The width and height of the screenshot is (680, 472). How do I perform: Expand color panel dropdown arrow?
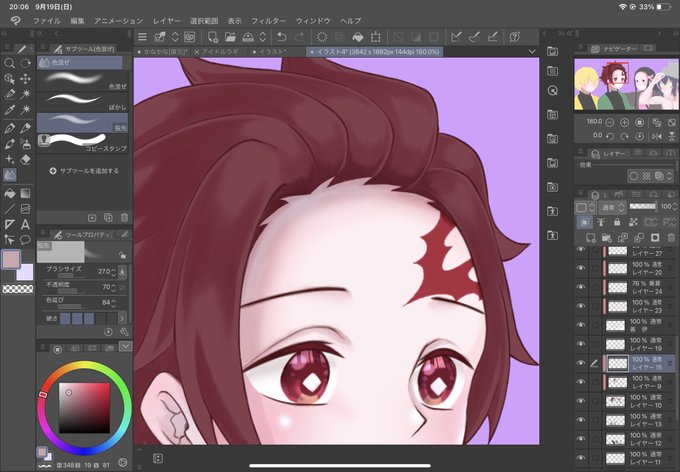[126, 346]
